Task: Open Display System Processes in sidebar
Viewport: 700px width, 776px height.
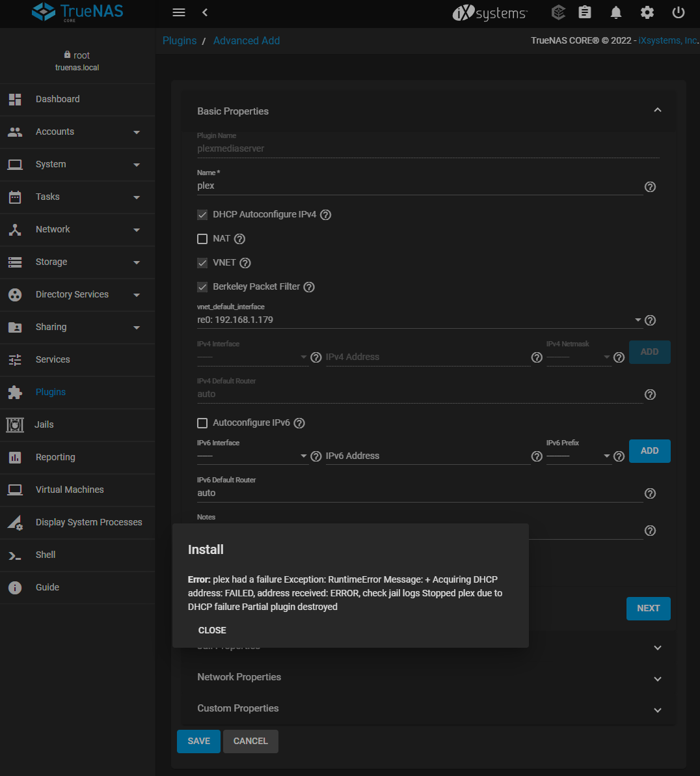Action: coord(77,523)
